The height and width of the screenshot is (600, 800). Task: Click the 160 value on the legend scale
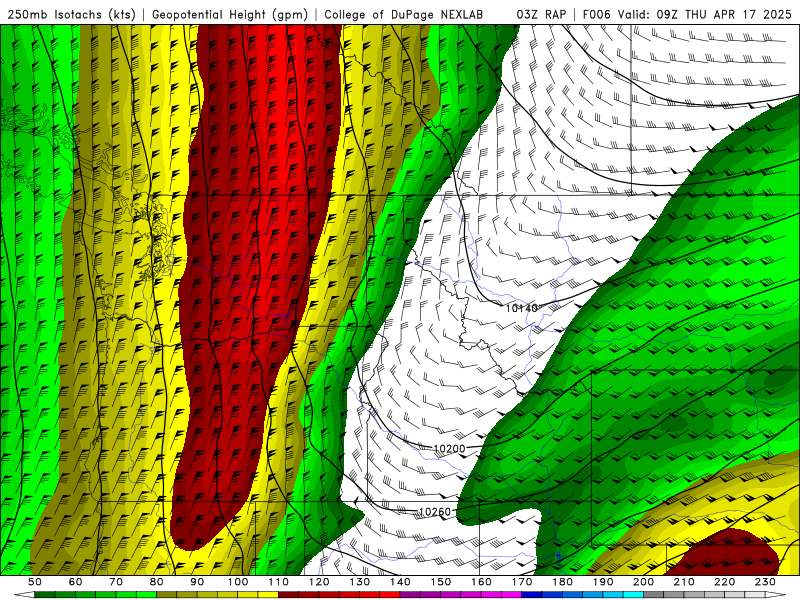(x=481, y=582)
